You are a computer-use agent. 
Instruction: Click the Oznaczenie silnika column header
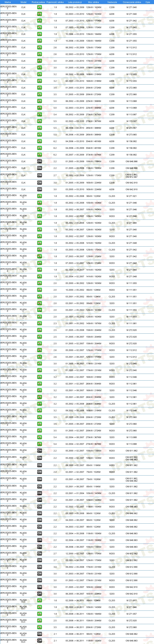tap(132, 2)
